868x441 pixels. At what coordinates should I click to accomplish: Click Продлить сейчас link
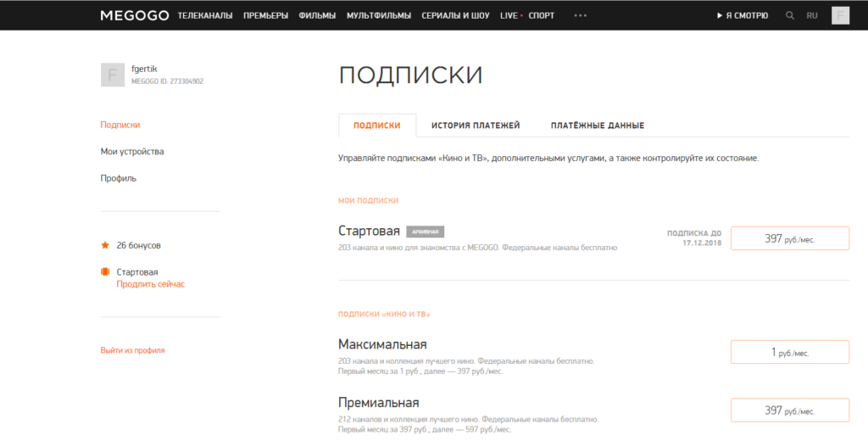pyautogui.click(x=151, y=283)
